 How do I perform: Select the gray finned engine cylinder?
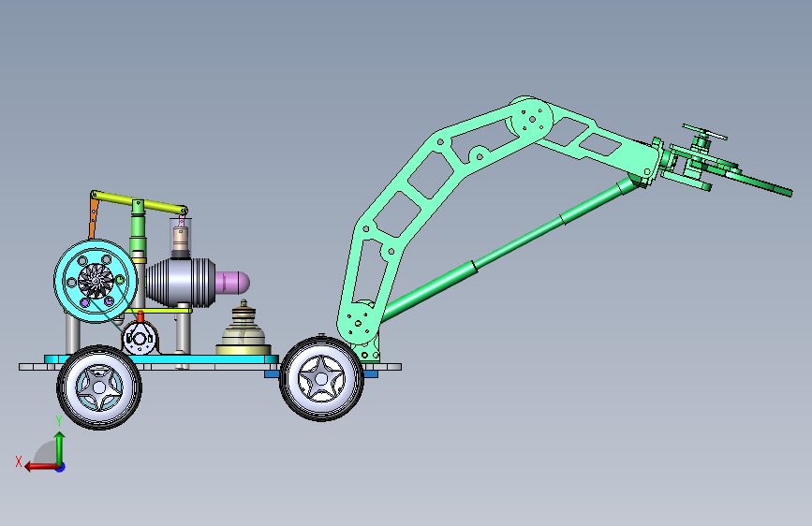tap(180, 283)
